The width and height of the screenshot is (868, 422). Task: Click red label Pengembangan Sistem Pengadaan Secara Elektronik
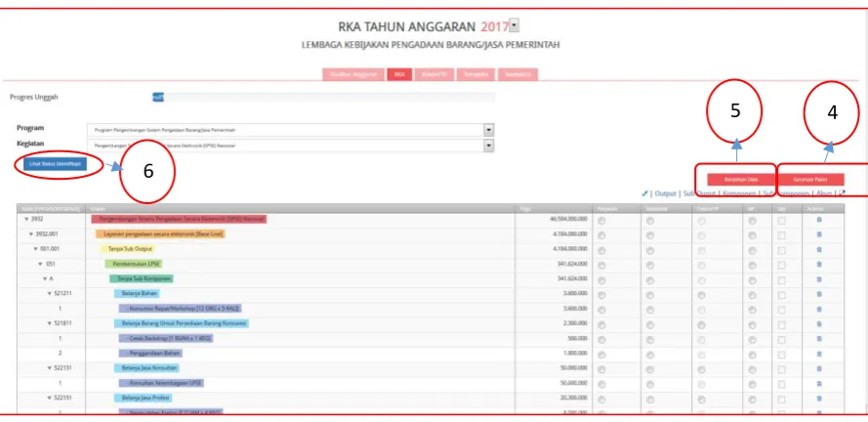pos(179,220)
